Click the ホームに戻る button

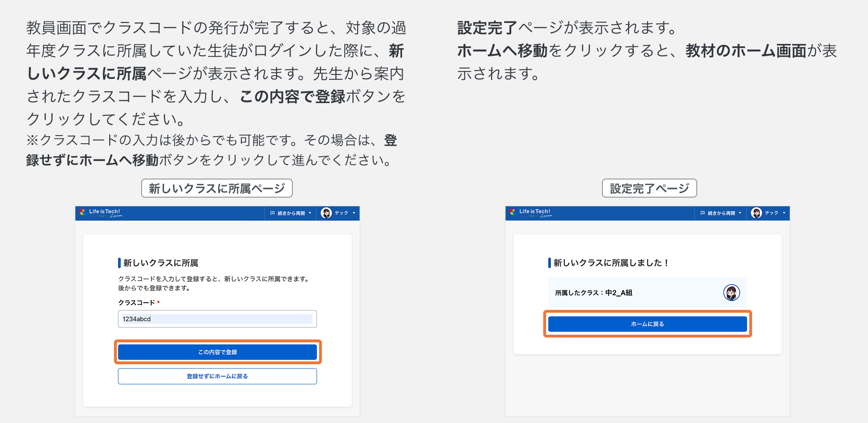(x=648, y=324)
